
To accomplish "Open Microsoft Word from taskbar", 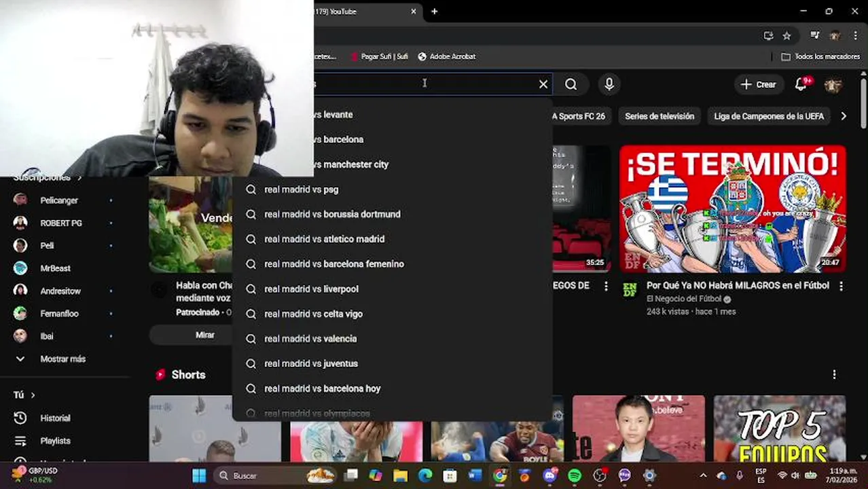I will (x=475, y=476).
